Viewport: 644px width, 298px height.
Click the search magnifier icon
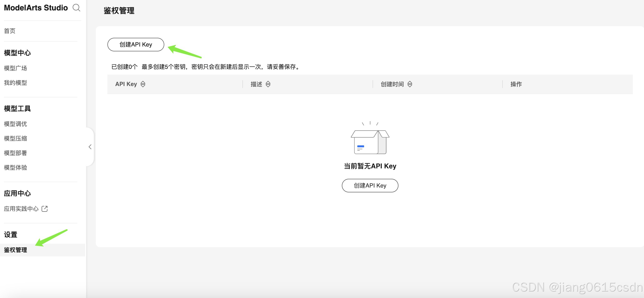point(76,8)
